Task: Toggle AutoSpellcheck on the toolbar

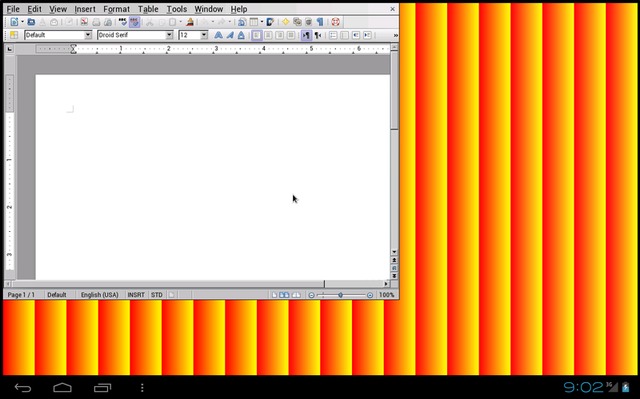Action: [134, 22]
